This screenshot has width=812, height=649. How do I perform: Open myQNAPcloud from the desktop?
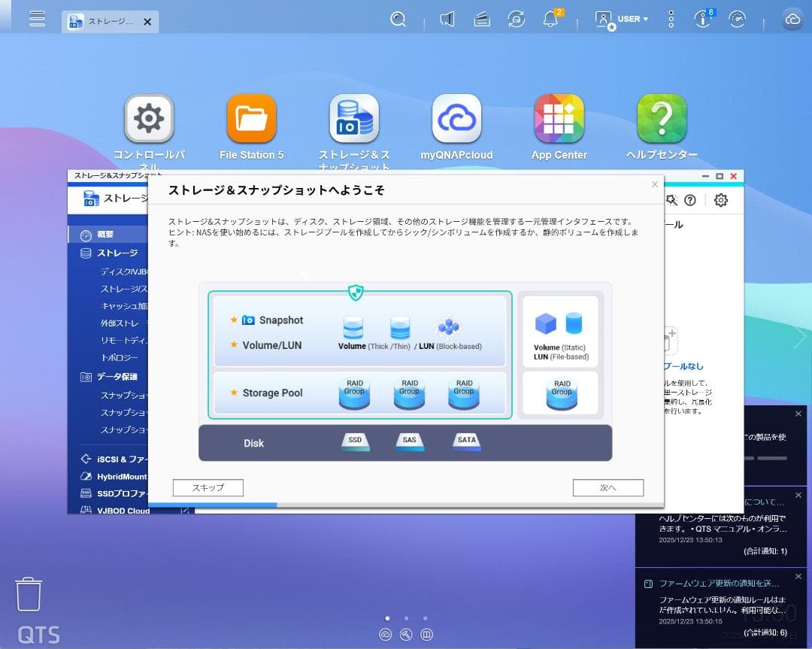[456, 119]
